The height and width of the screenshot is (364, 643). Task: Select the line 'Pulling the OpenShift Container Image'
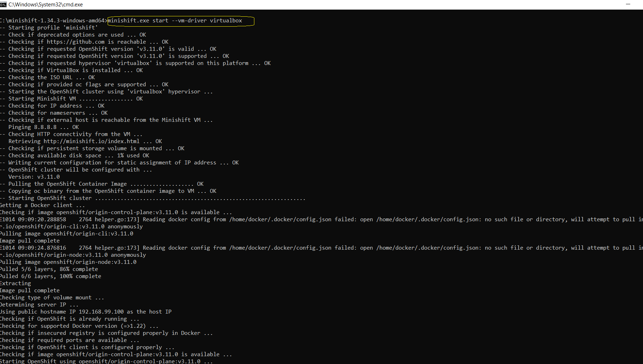tap(102, 184)
